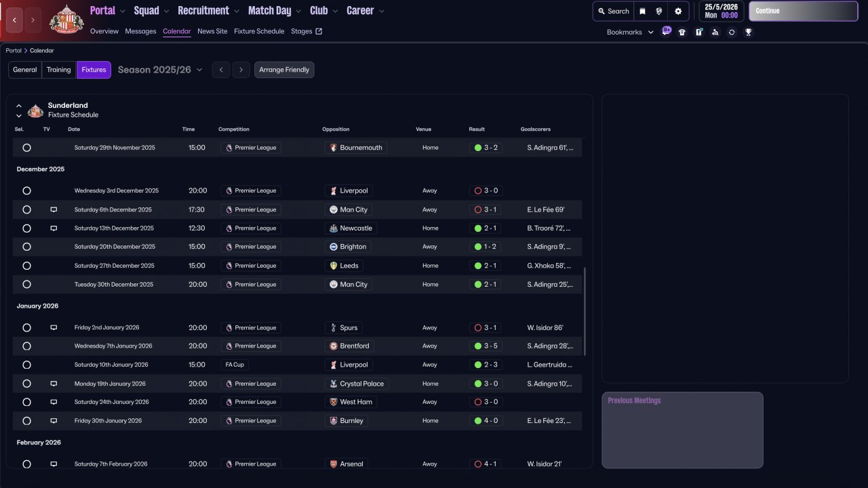Click the exclamation card icon in bookmarks bar
The image size is (868, 488).
click(699, 32)
